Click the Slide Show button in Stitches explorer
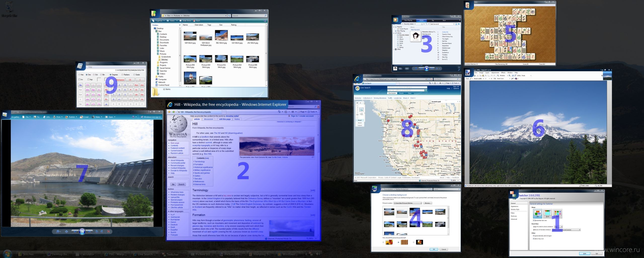 [185, 21]
